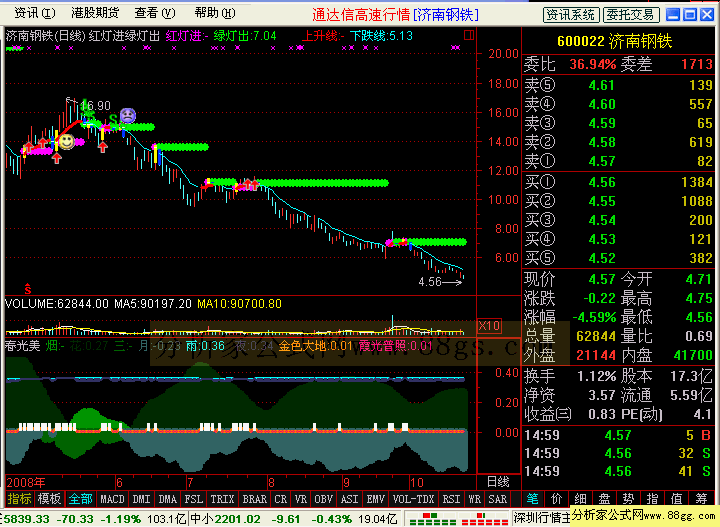
Task: Click the 600022 济南钢铁 stock title
Action: click(x=614, y=41)
